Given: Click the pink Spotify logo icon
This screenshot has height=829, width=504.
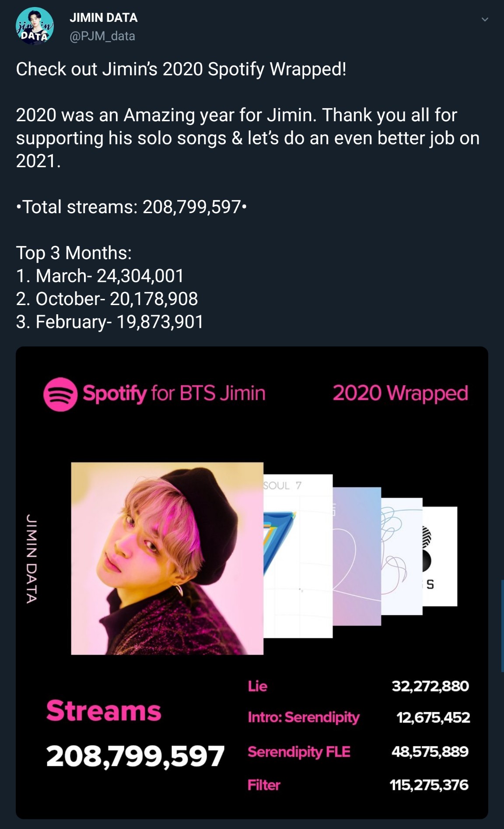Looking at the screenshot, I should 60,394.
